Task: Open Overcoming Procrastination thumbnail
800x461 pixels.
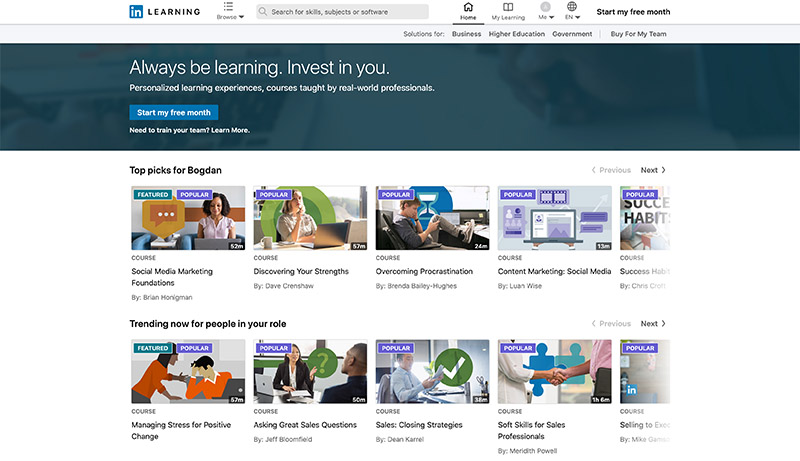Action: (433, 218)
